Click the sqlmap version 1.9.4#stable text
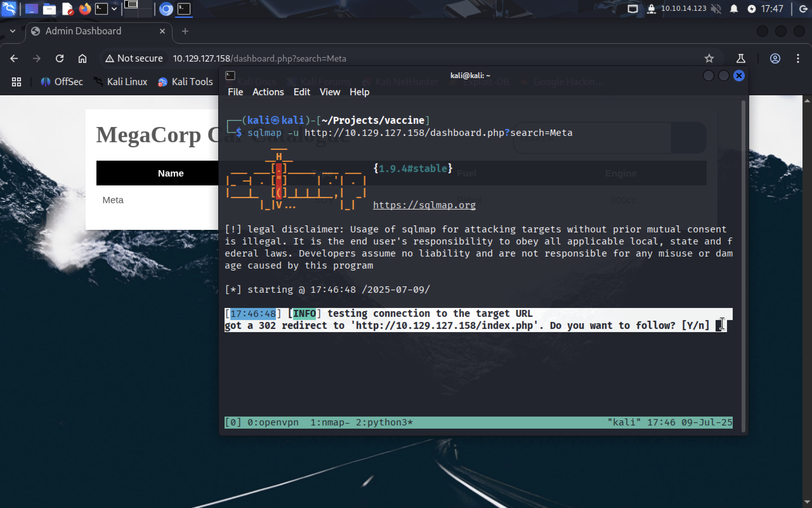This screenshot has height=508, width=812. [413, 168]
